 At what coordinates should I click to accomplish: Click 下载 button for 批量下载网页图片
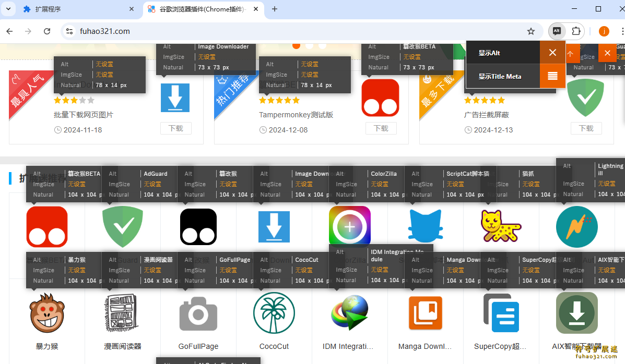[x=176, y=128]
